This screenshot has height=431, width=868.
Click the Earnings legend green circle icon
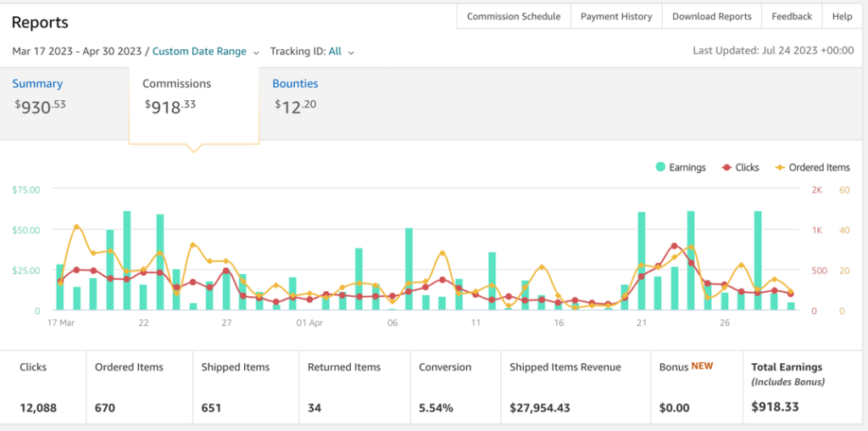click(x=660, y=168)
